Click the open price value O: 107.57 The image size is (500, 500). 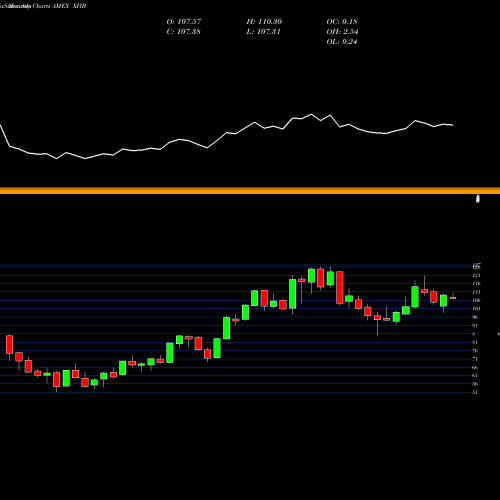click(x=184, y=22)
